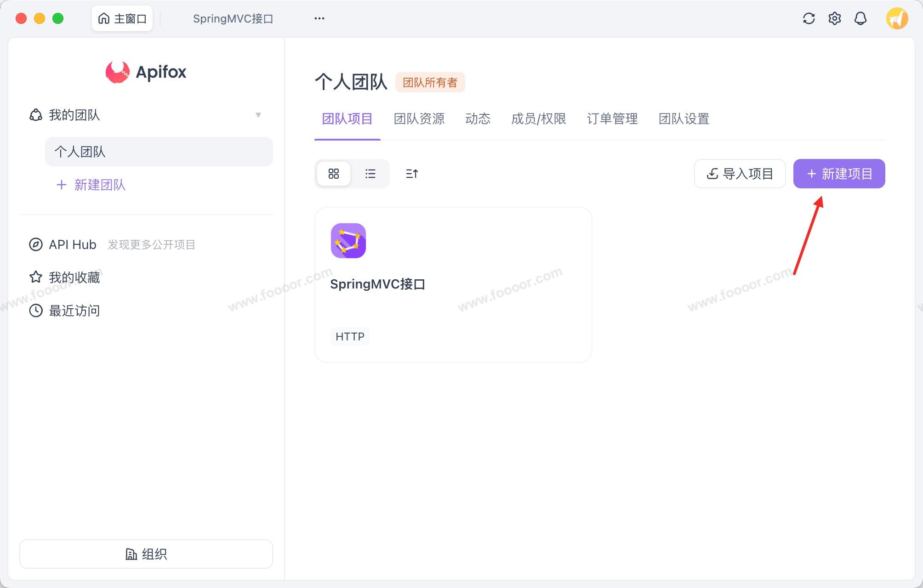Viewport: 923px width, 588px height.
Task: Click 新建团队 link
Action: [91, 185]
